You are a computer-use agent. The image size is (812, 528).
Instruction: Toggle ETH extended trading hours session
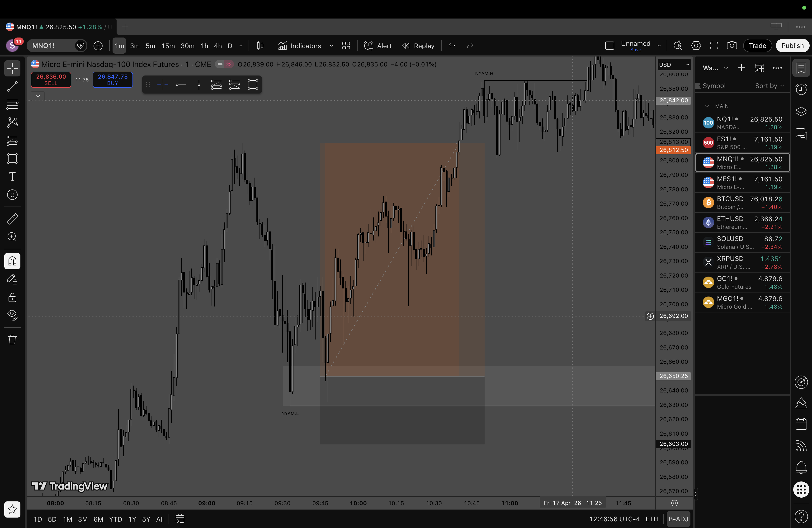[x=652, y=519]
